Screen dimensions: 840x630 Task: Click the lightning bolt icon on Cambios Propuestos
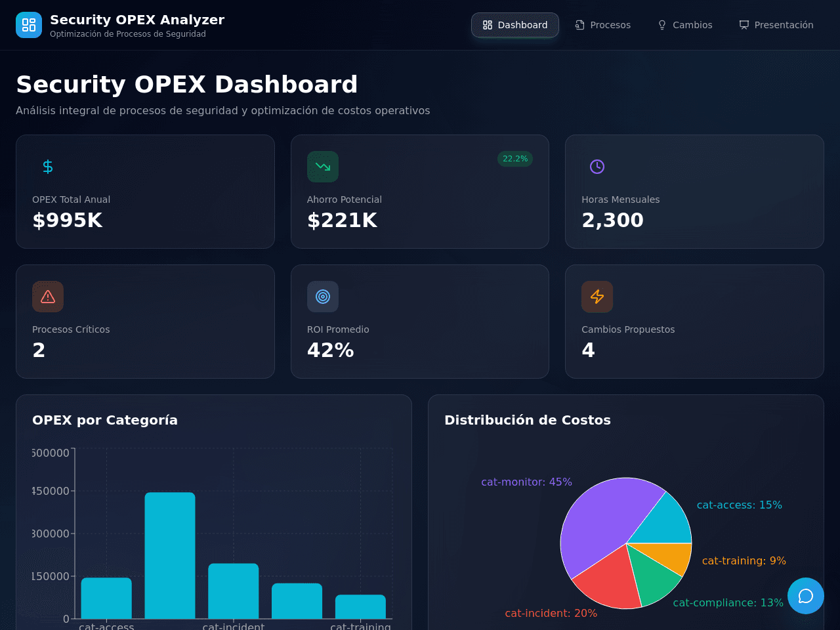(597, 297)
